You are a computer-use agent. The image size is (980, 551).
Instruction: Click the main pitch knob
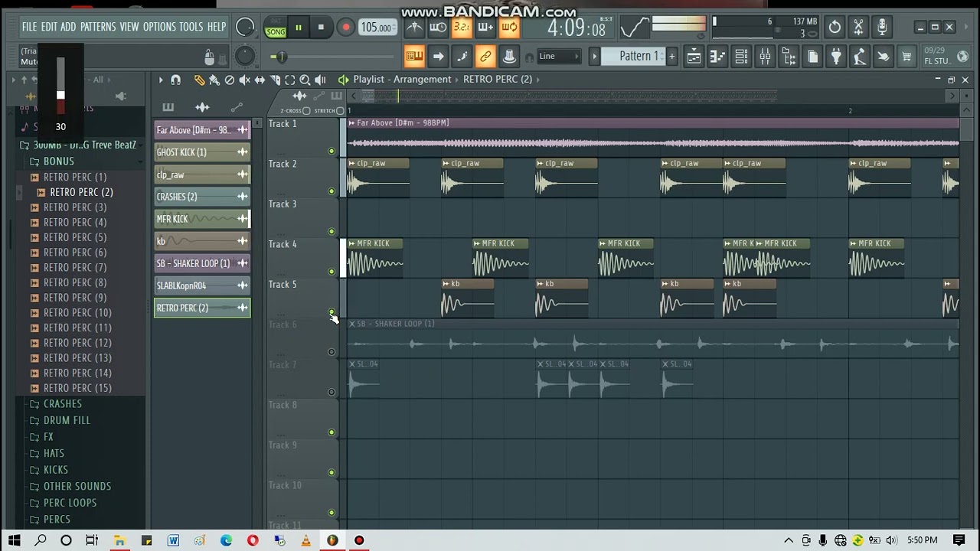tap(244, 56)
